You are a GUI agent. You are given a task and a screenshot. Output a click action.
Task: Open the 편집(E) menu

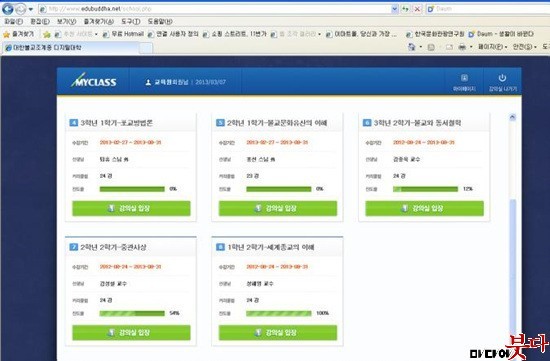tap(40, 21)
